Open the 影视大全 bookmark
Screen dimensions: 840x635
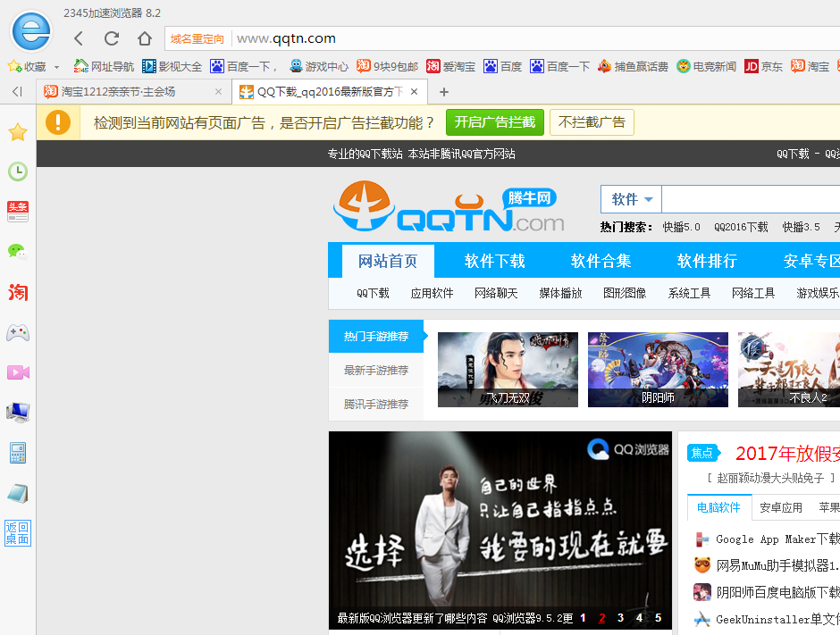[x=172, y=66]
